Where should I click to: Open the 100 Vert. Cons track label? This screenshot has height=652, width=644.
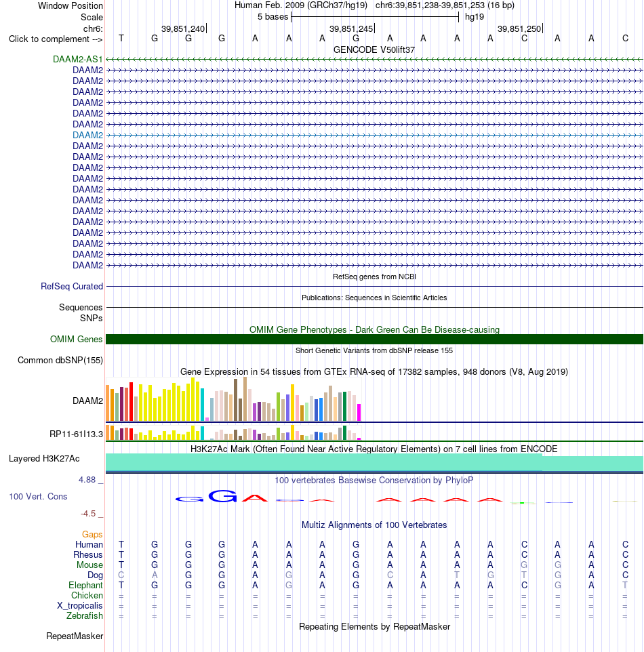(38, 497)
